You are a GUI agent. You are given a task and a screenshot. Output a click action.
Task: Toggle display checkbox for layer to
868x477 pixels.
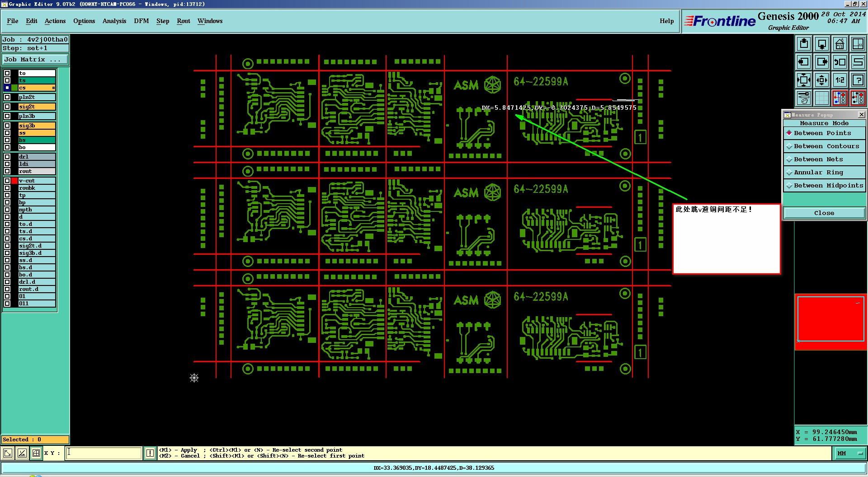click(7, 73)
